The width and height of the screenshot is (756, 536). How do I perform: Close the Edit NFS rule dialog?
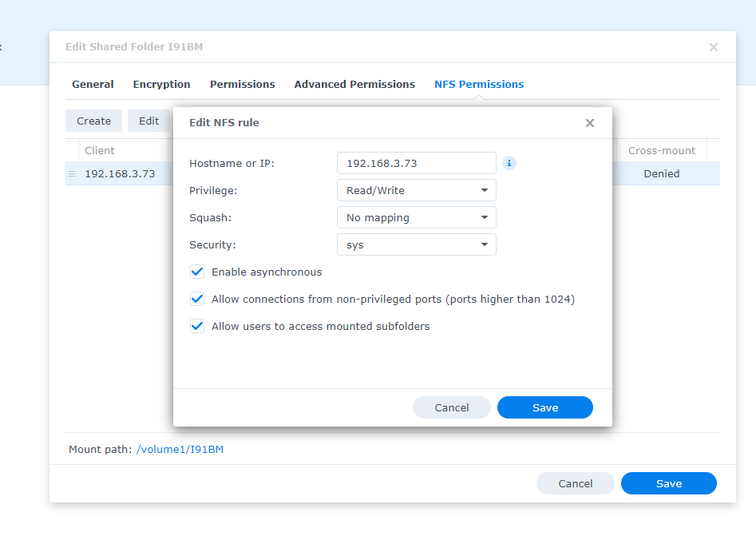click(x=589, y=123)
